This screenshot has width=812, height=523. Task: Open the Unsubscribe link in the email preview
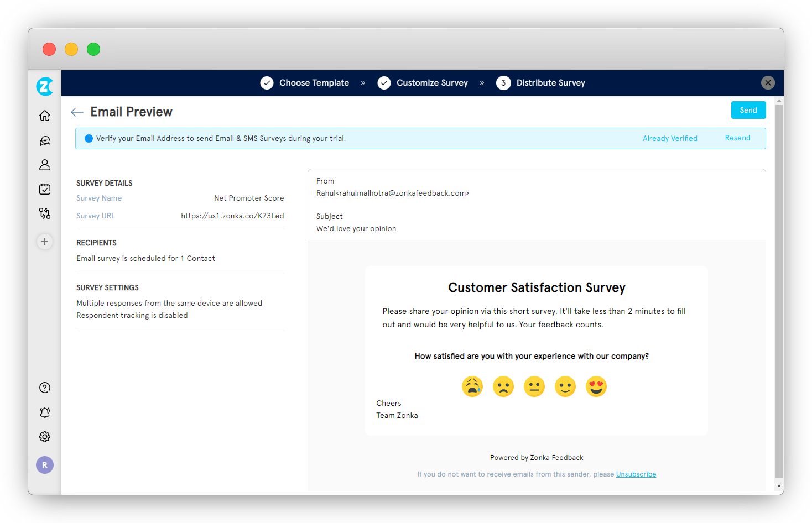click(x=636, y=474)
